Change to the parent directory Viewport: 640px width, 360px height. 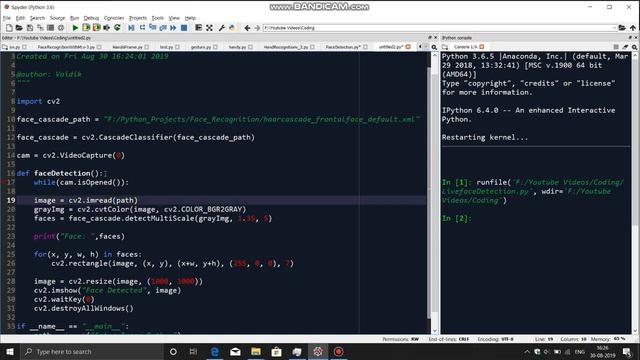[633, 28]
